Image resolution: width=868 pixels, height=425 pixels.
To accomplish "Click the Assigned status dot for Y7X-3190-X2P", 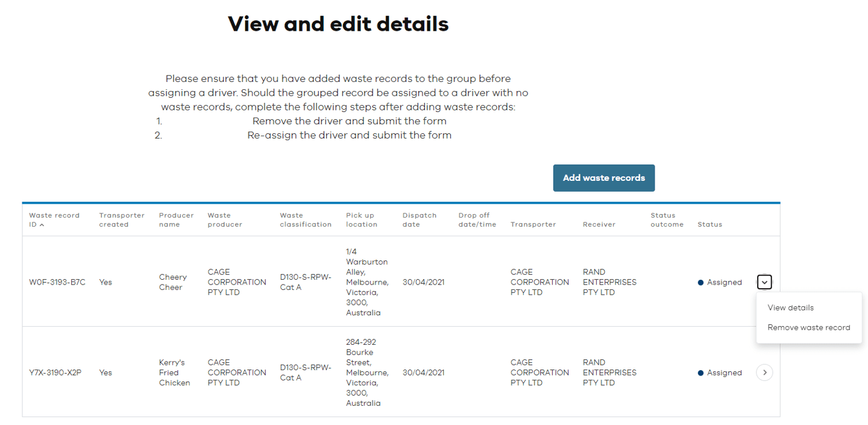I will (700, 372).
